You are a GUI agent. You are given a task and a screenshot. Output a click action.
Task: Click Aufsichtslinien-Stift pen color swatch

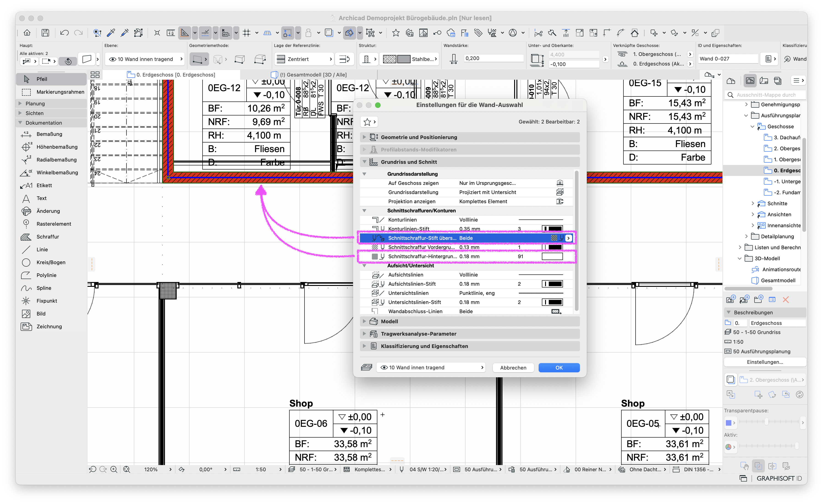click(552, 284)
